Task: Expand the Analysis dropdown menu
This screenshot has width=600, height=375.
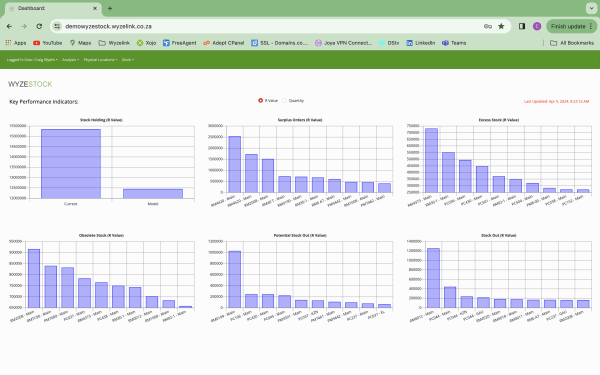Action: pos(70,60)
